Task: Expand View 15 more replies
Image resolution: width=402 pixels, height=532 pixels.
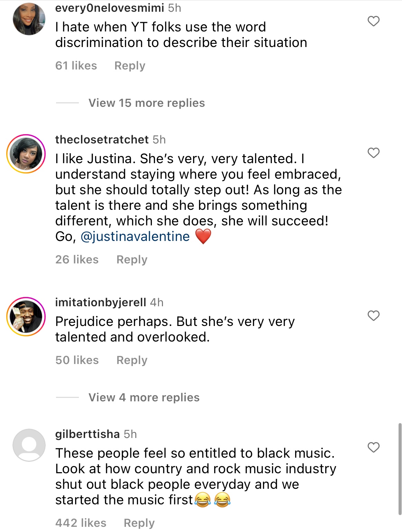Action: [x=147, y=103]
